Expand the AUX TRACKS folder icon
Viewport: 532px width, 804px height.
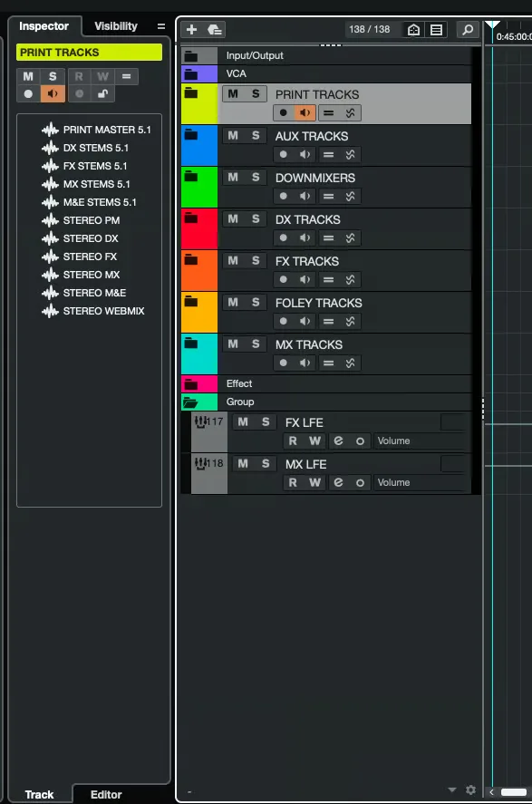point(191,134)
